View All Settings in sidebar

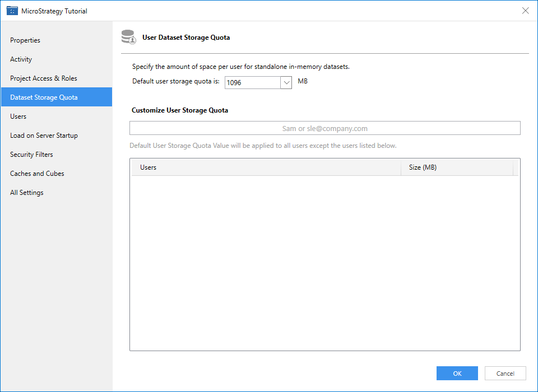coord(27,193)
